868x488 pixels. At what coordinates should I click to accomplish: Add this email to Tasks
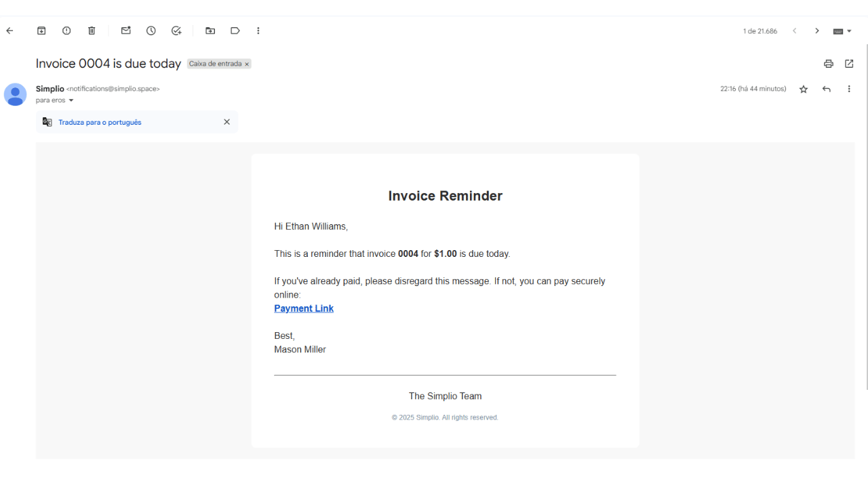pyautogui.click(x=176, y=30)
